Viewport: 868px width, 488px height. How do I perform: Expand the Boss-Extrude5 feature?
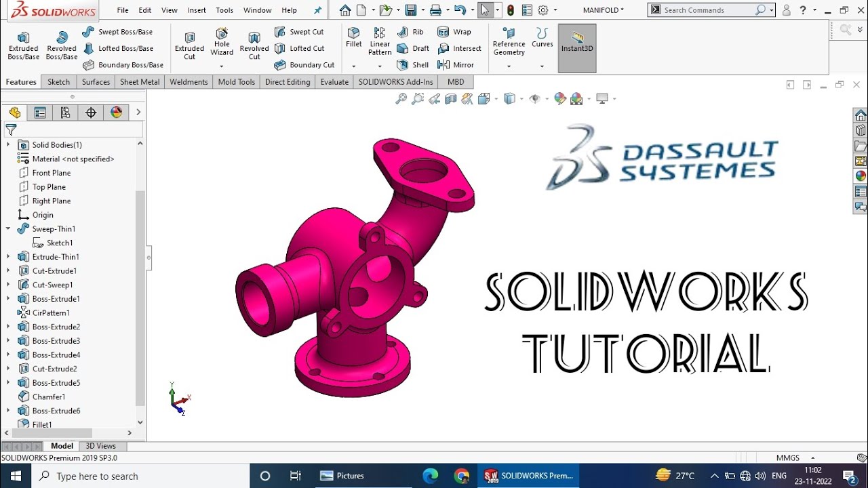(8, 383)
